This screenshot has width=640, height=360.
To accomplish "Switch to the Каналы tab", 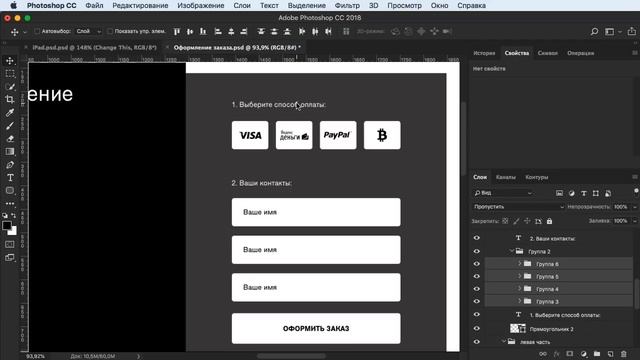I will [506, 177].
